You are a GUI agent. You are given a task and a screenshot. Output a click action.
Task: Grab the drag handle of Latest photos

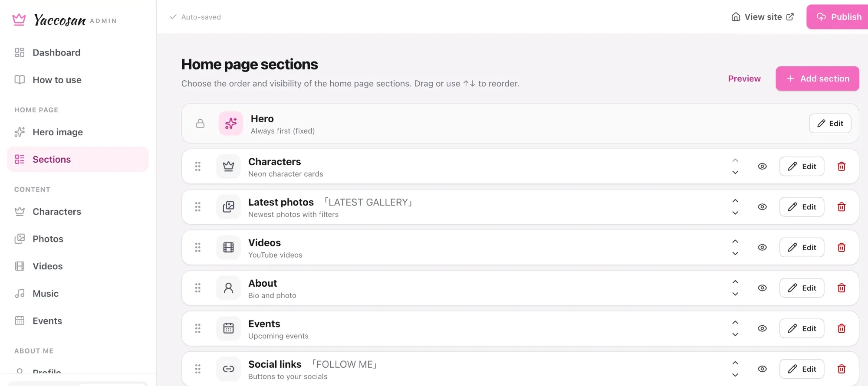[197, 207]
